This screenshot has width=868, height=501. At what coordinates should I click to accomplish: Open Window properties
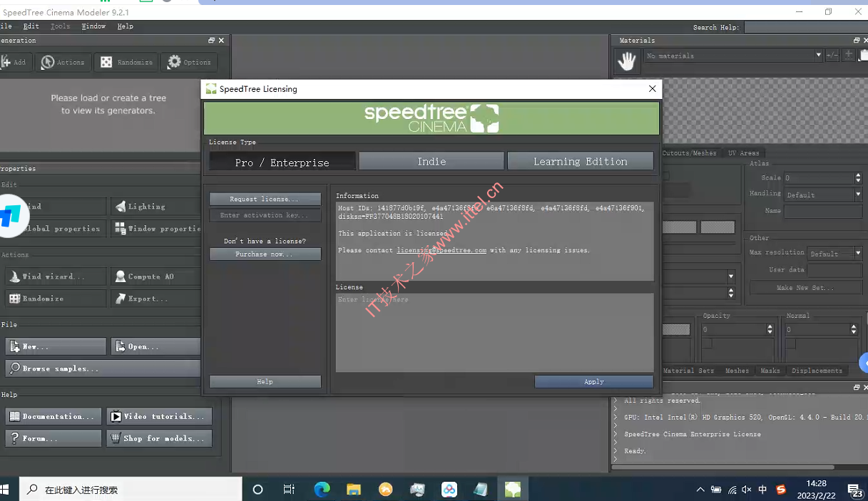[155, 229]
